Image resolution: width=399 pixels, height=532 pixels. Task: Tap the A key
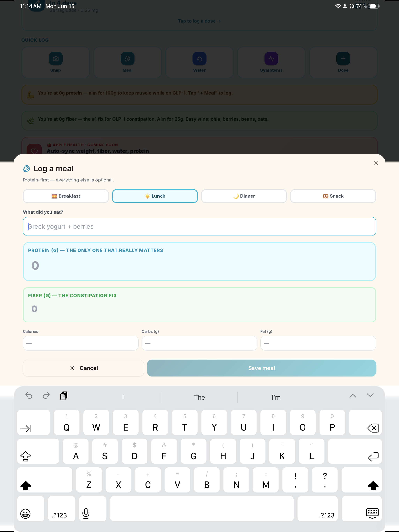pyautogui.click(x=76, y=451)
